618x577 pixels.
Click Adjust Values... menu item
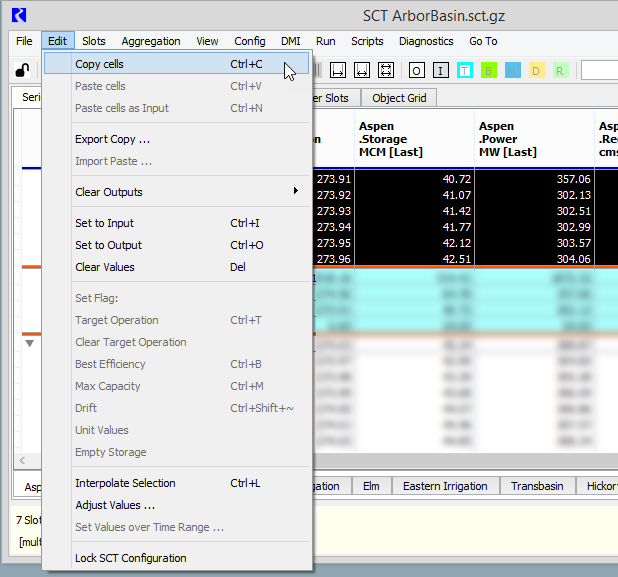coord(115,505)
